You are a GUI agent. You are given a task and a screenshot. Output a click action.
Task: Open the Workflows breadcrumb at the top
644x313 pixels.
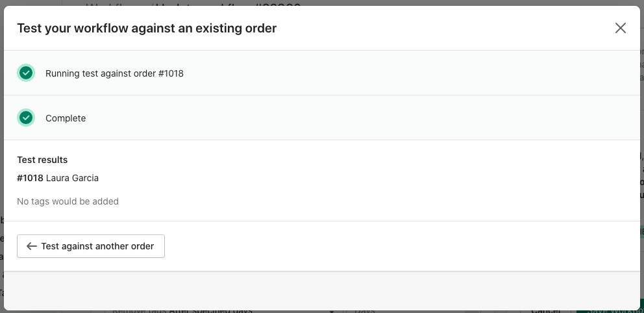tap(119, 4)
